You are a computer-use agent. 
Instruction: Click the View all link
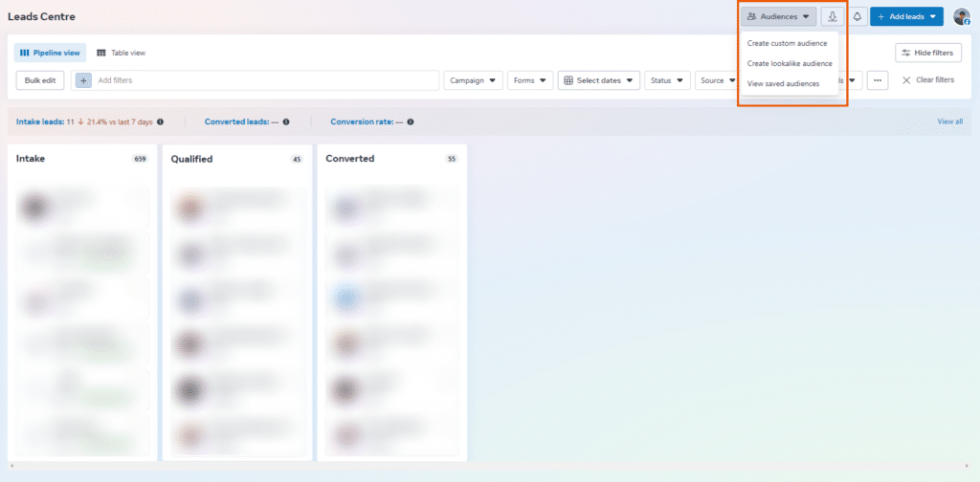949,121
